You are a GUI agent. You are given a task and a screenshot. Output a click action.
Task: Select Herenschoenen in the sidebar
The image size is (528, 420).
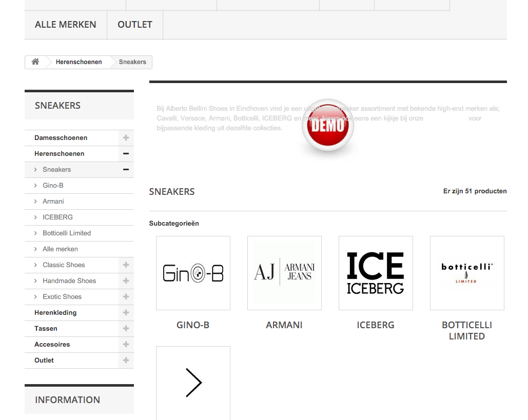(60, 154)
